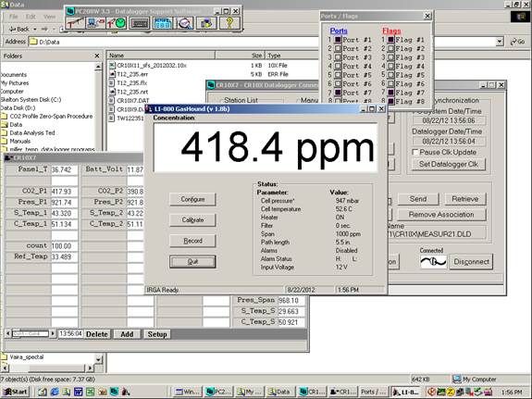Viewport: 532px width, 399px height.
Task: Switch to the Ports / ... taskbar button
Action: tap(373, 392)
